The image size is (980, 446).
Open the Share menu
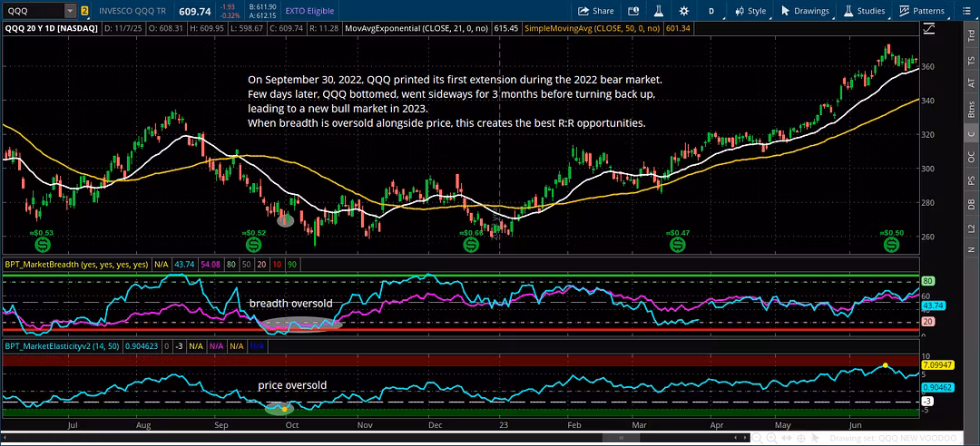(x=596, y=11)
